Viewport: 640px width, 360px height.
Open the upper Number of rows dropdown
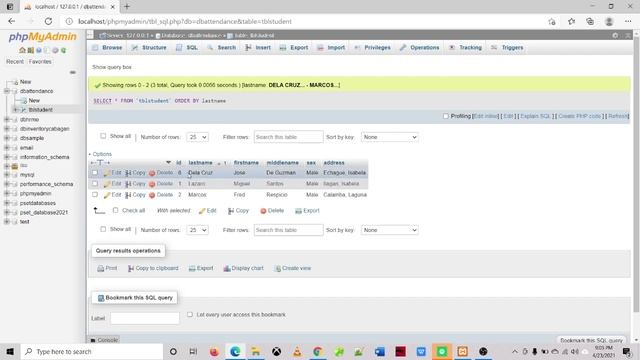197,137
